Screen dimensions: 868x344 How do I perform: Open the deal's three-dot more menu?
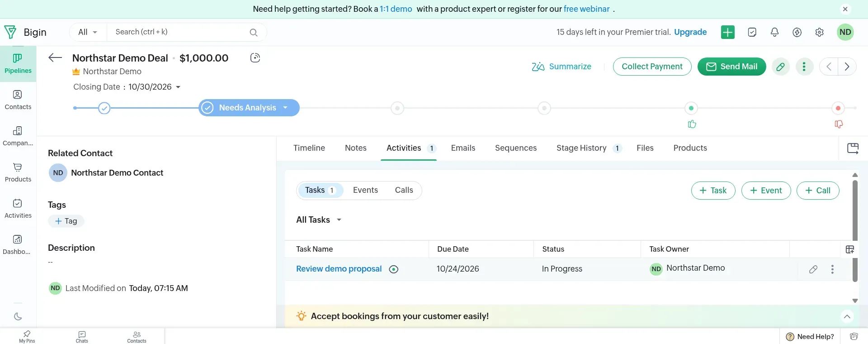(x=804, y=67)
